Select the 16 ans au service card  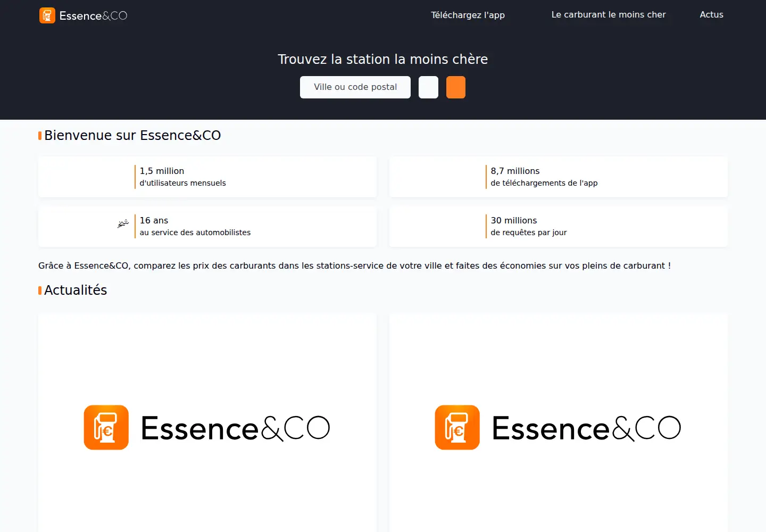[x=207, y=226]
